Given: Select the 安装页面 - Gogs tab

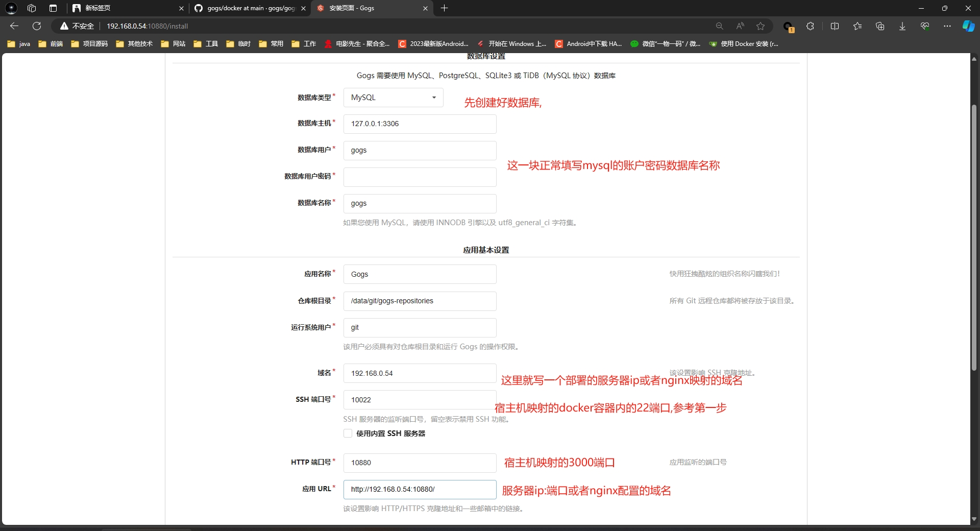Looking at the screenshot, I should tap(372, 8).
